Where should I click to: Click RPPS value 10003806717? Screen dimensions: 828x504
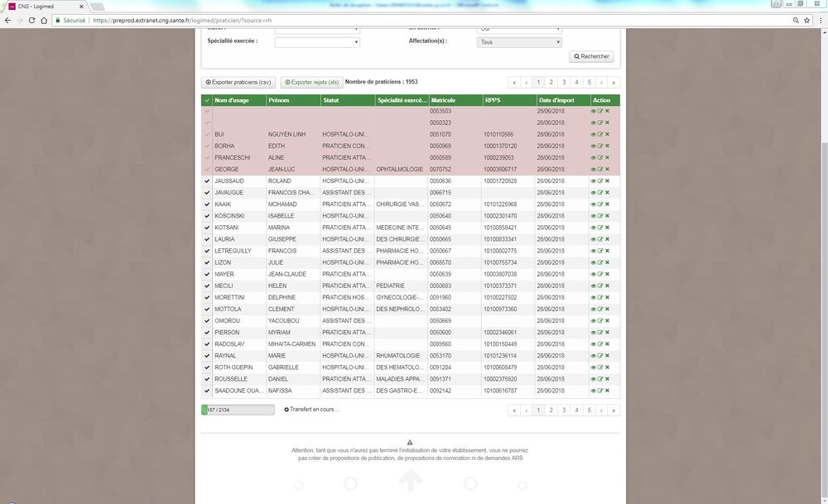coord(500,170)
